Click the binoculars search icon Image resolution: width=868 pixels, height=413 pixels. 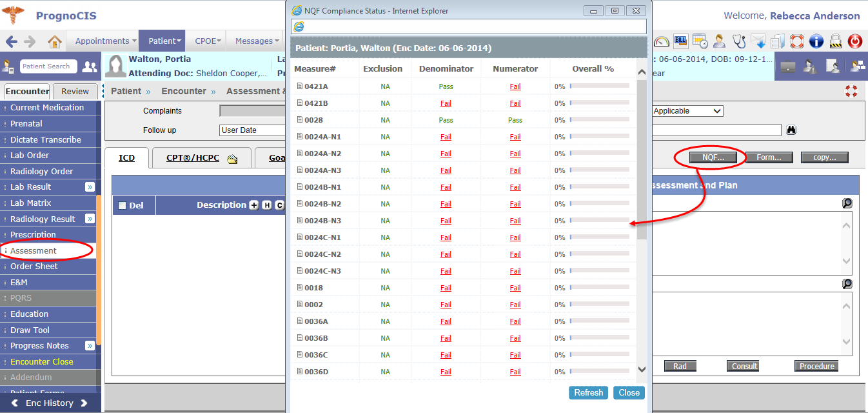pyautogui.click(x=791, y=130)
